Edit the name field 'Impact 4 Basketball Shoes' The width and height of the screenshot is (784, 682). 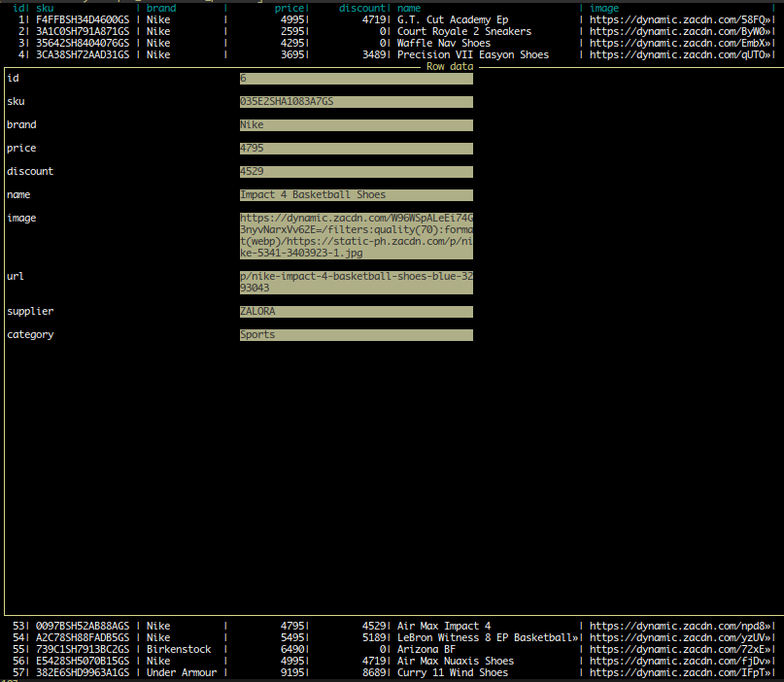coord(356,195)
